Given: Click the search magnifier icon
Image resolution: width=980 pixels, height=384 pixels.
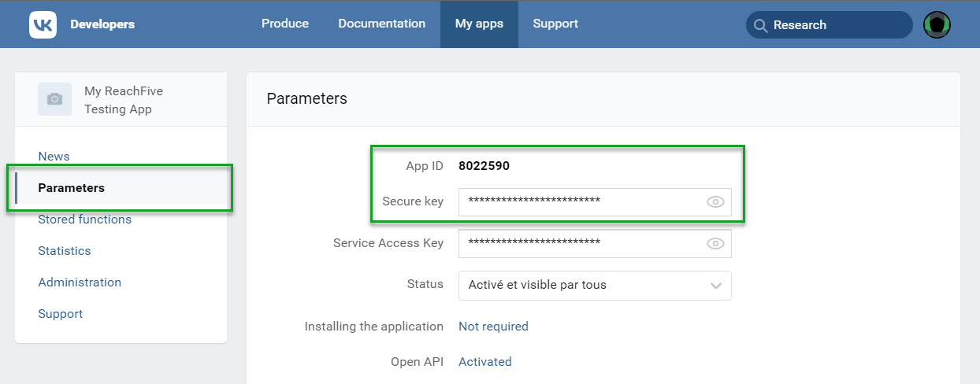Looking at the screenshot, I should pyautogui.click(x=760, y=25).
